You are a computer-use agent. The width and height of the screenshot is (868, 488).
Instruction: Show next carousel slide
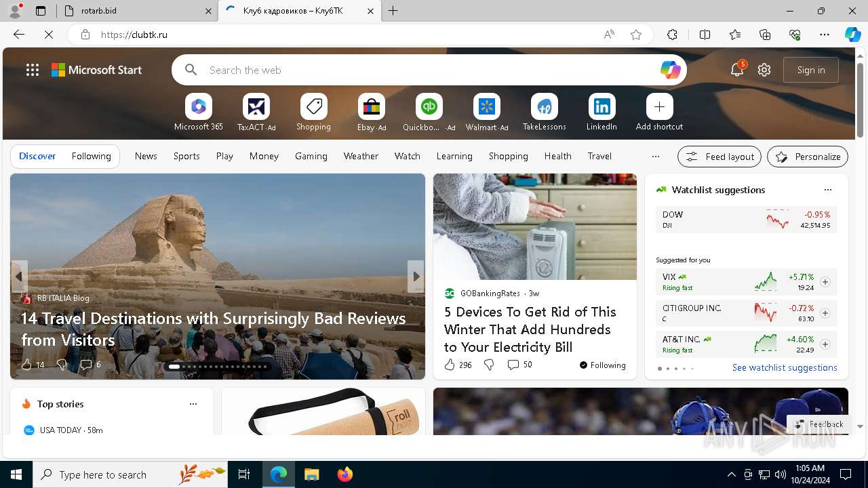click(416, 277)
